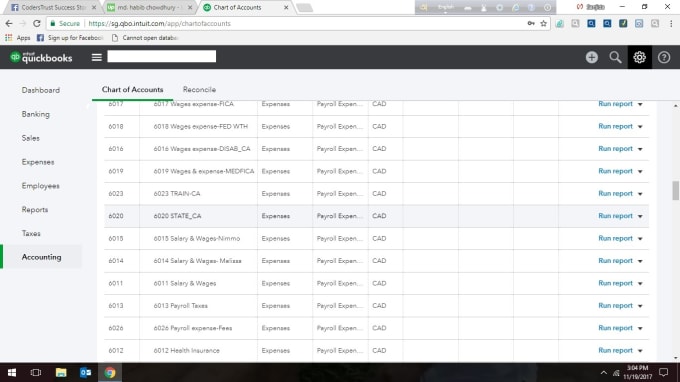Screen dimensions: 680x382
Task: Expand dropdown arrow for 6016 Wages expense-DISAB_CA
Action: 640,149
